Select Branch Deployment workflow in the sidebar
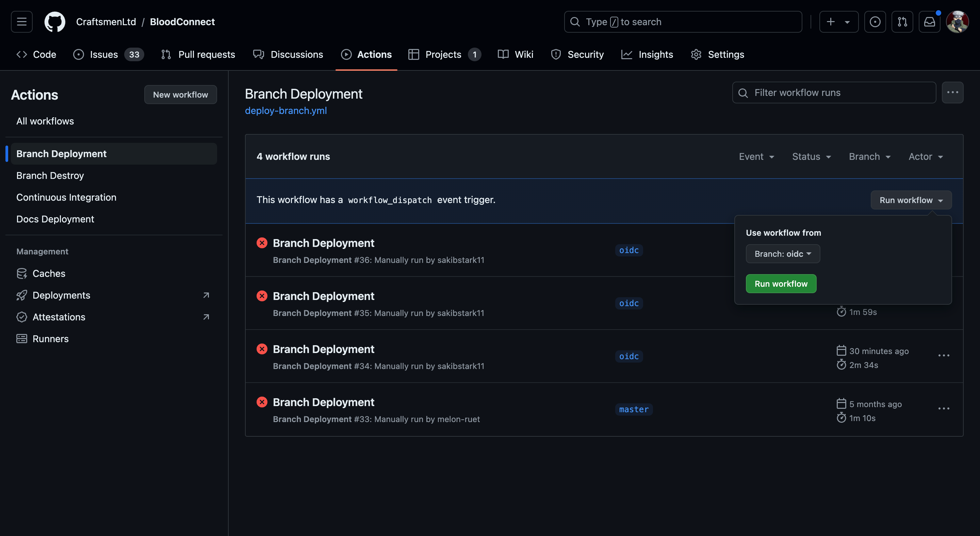Viewport: 980px width, 536px height. pos(114,154)
